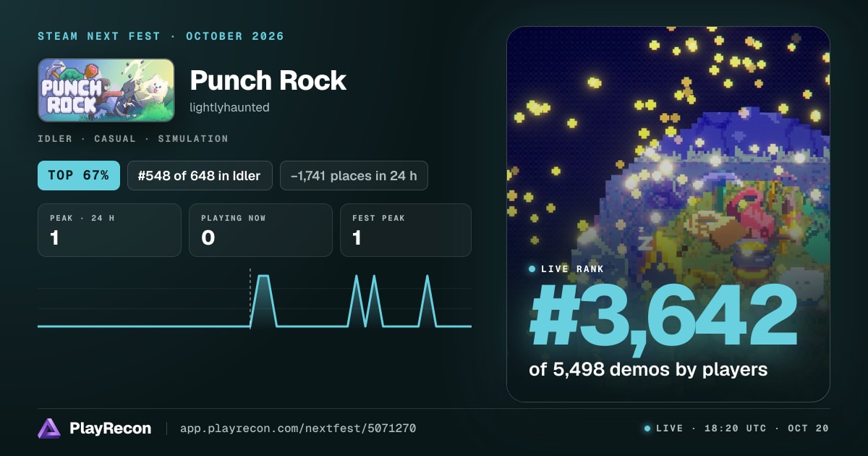
Task: Click the IDLER genre tag
Action: [55, 138]
